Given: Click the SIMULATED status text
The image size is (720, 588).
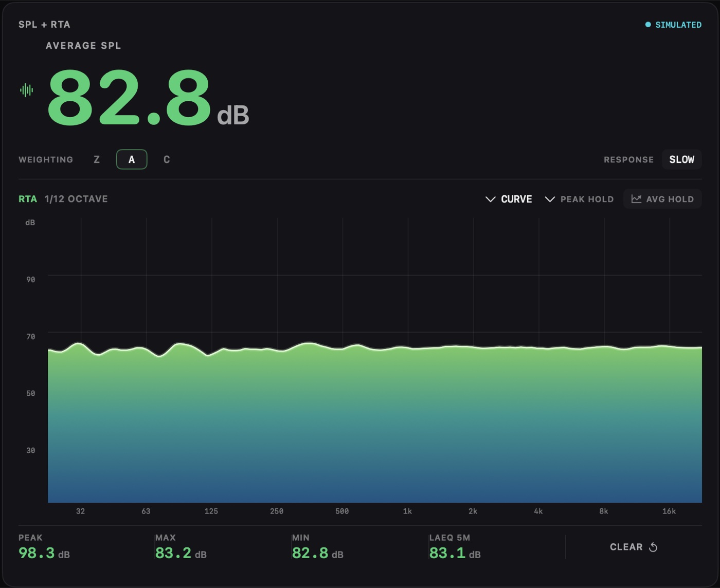Looking at the screenshot, I should [x=678, y=25].
